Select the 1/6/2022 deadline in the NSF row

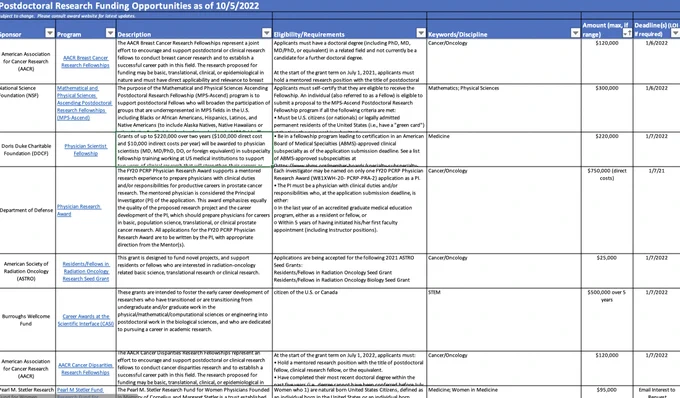click(657, 108)
